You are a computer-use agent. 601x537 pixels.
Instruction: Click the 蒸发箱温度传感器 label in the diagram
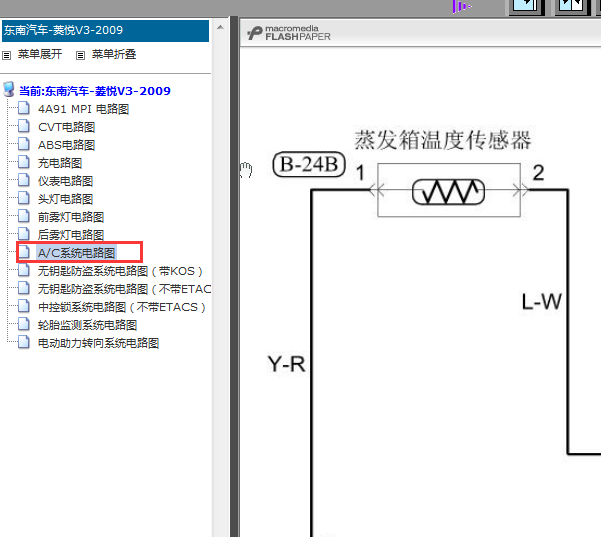coord(443,140)
